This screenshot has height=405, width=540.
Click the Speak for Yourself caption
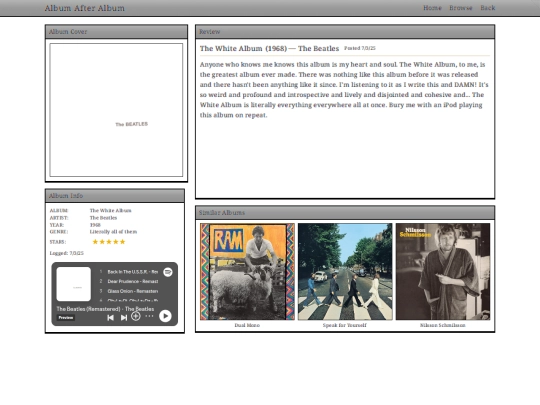[x=345, y=325]
